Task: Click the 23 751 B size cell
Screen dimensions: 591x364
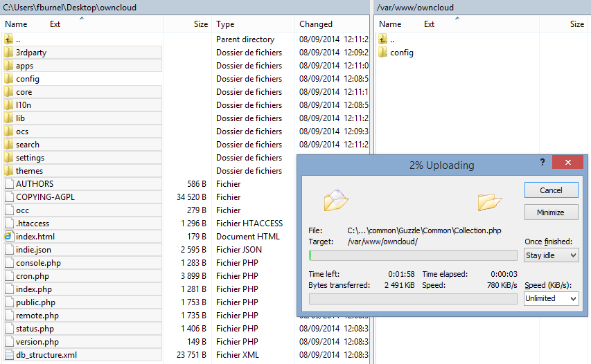Action: pos(191,354)
